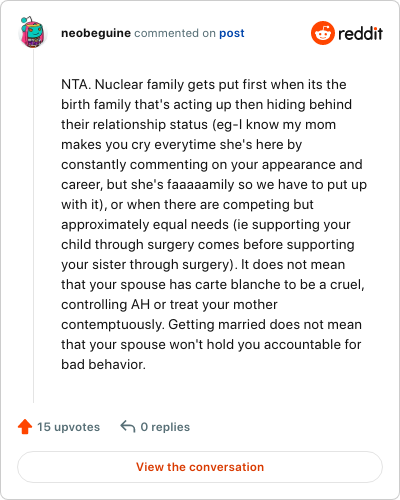Open the 'post' hyperlink

point(232,33)
